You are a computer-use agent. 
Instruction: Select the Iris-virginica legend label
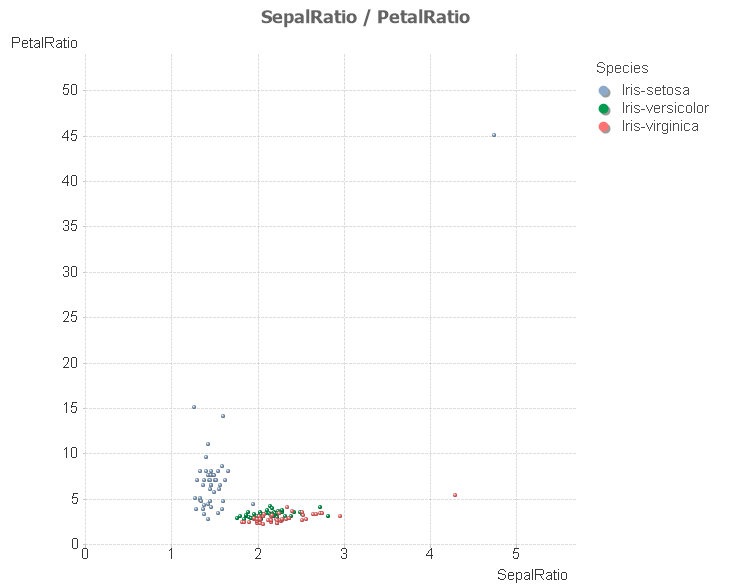[x=660, y=126]
